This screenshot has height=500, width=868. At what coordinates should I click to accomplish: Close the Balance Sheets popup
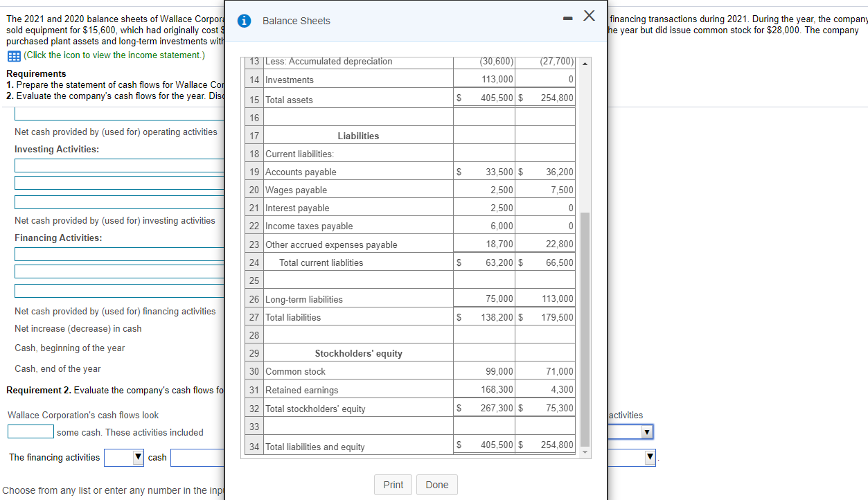click(588, 17)
